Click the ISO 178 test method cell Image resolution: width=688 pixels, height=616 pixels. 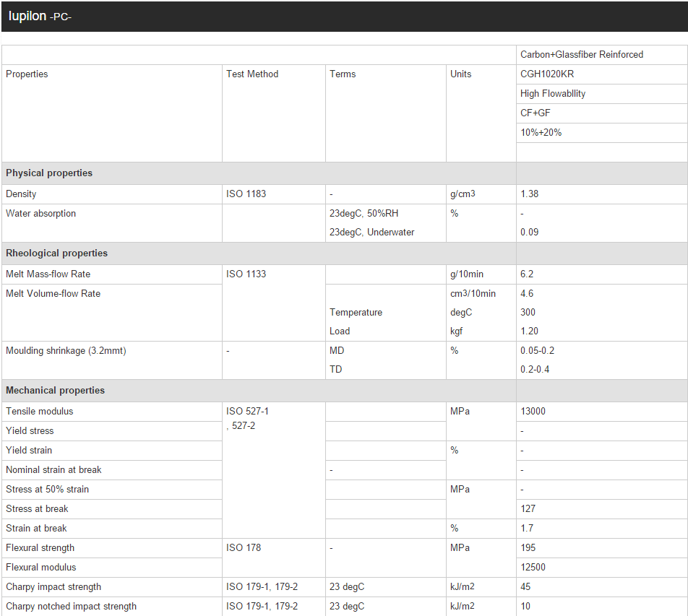pyautogui.click(x=244, y=548)
